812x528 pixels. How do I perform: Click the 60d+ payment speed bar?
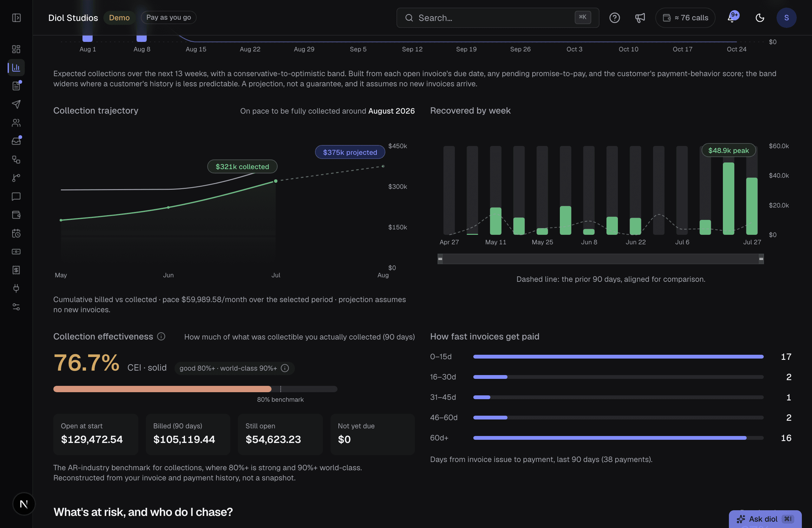point(618,438)
